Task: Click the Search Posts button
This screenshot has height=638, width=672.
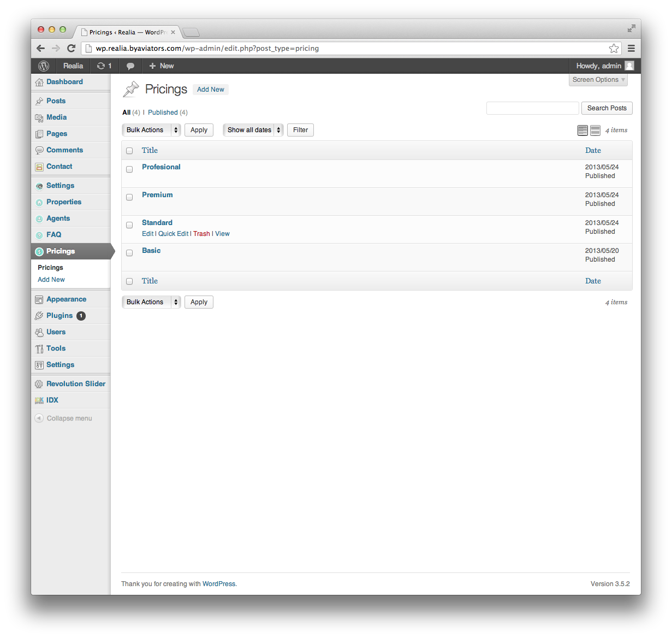Action: [x=607, y=108]
